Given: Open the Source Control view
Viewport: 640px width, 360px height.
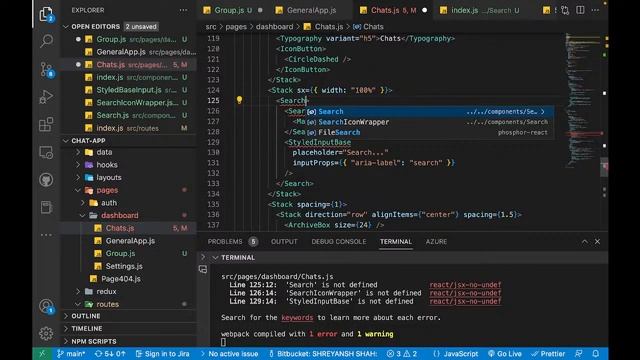Looking at the screenshot, I should pos(46,69).
